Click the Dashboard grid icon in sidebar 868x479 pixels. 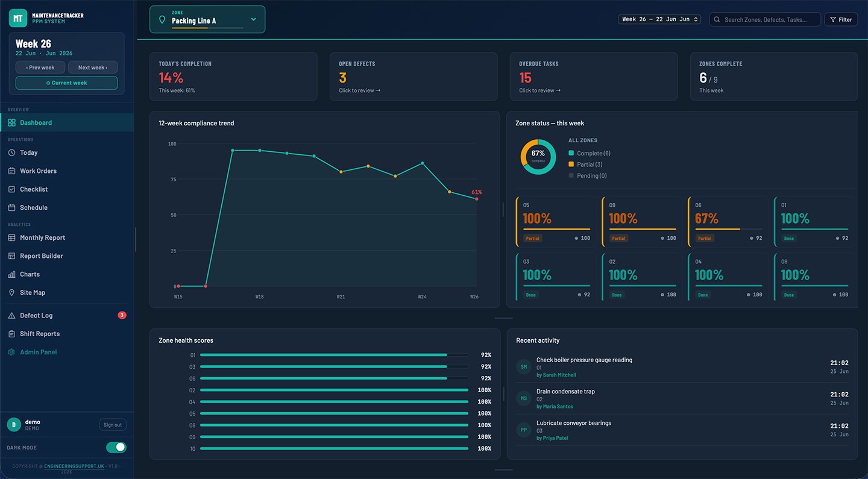pos(11,123)
